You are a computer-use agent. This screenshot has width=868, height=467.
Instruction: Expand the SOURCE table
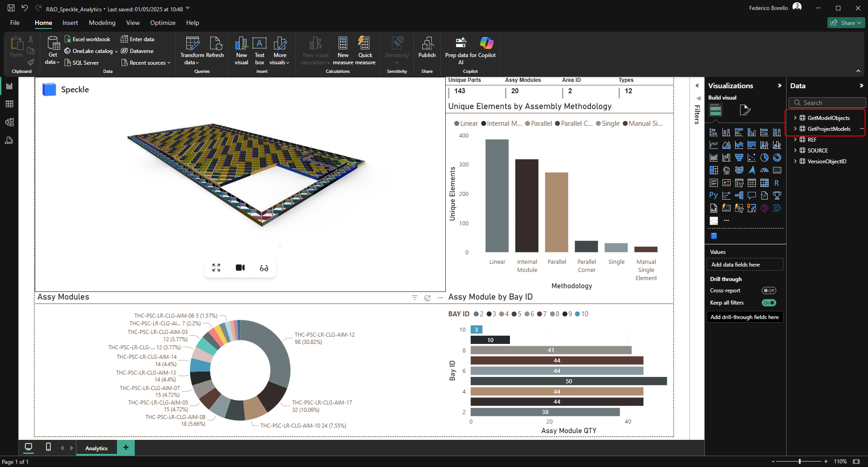(x=795, y=150)
